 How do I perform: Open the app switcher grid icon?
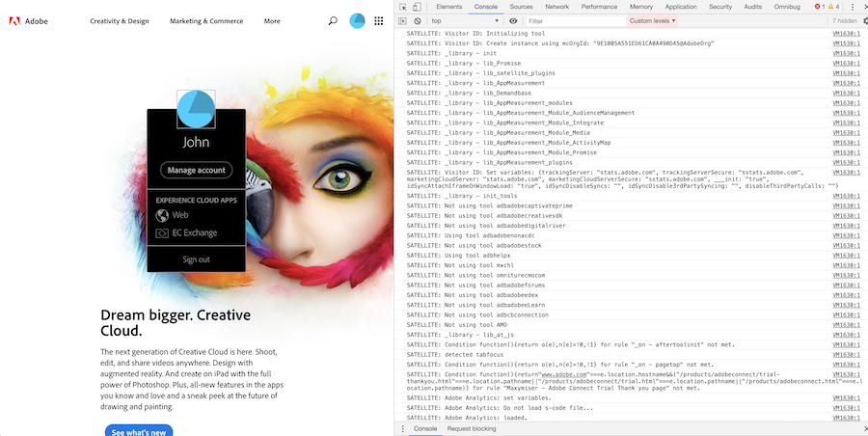point(379,21)
